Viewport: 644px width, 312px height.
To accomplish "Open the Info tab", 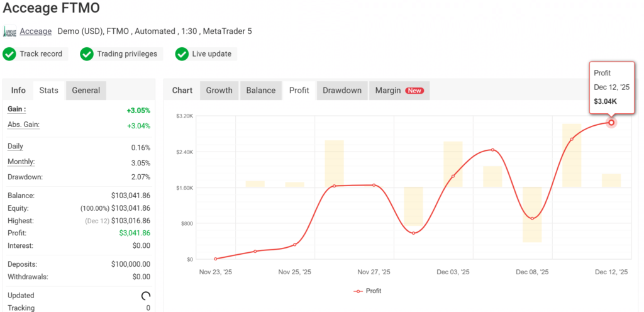I will [x=18, y=91].
